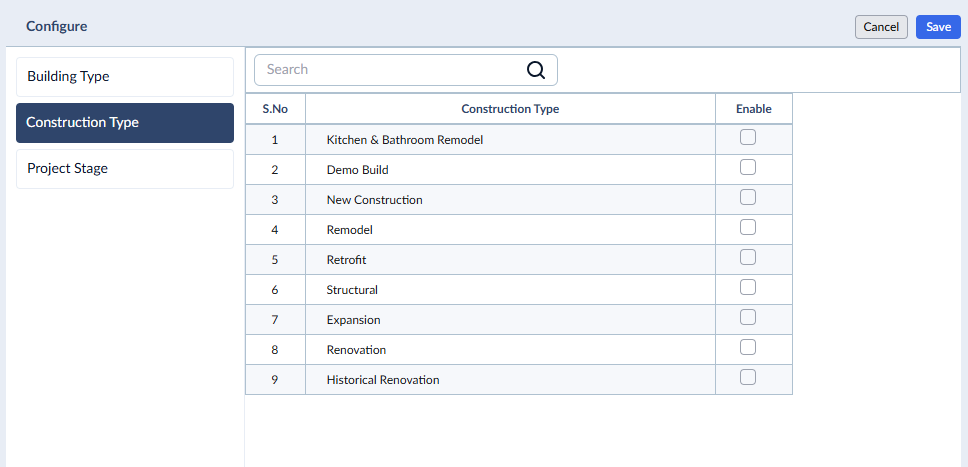
Task: Enable the Renovation checkbox
Action: click(748, 347)
